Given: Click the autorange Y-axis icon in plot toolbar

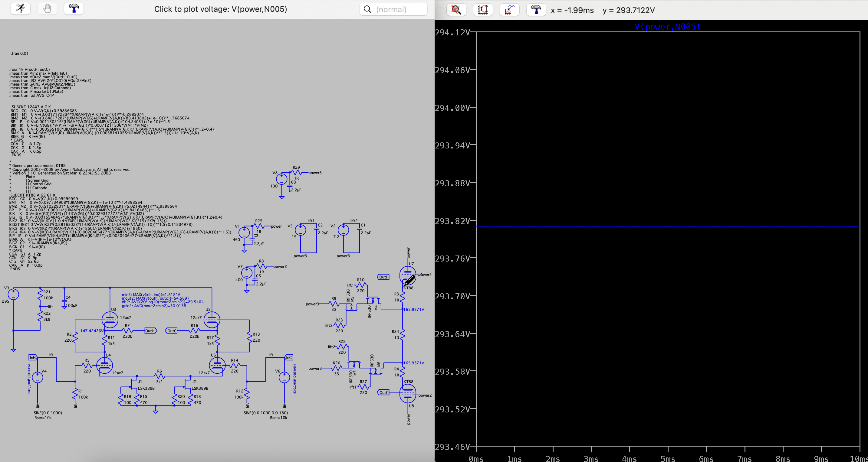Looking at the screenshot, I should [483, 9].
